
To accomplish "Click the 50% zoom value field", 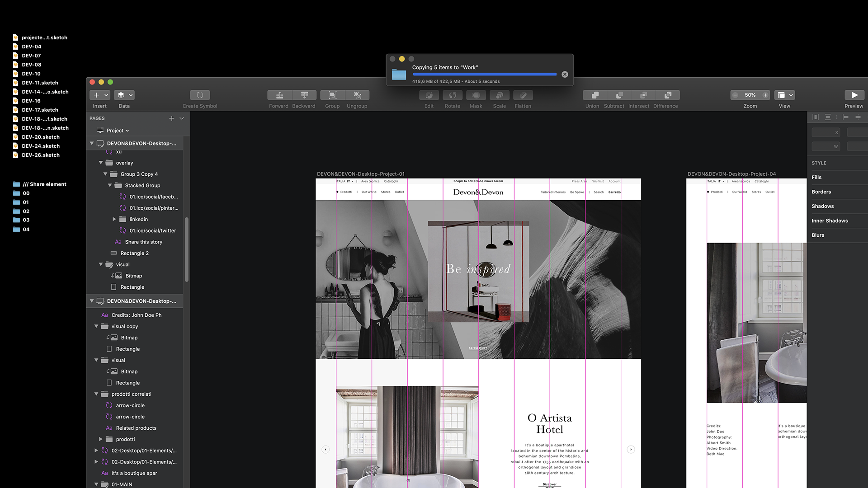I will 750,95.
